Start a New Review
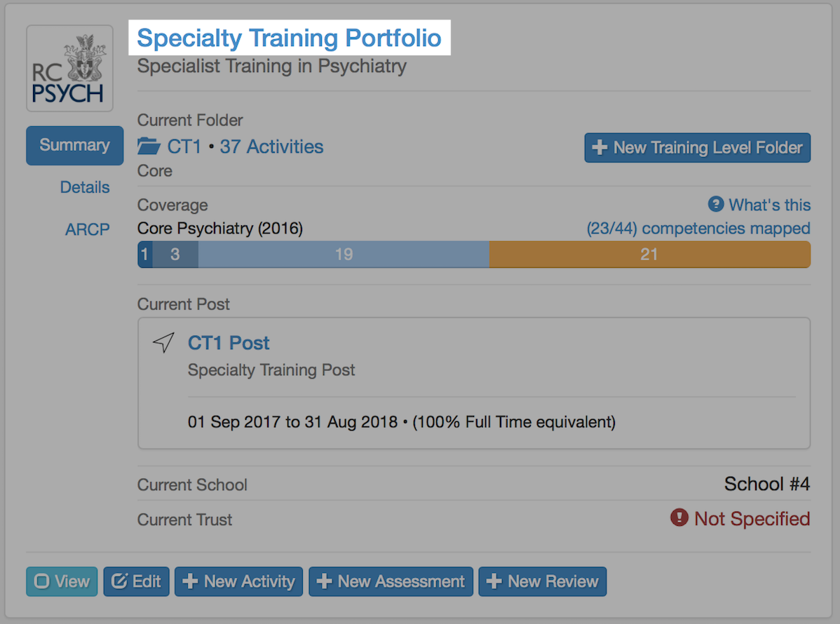 (x=542, y=581)
